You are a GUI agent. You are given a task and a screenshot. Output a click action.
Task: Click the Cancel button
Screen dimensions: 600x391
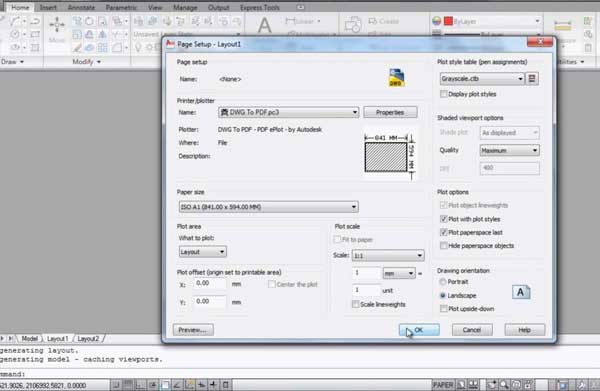click(472, 330)
